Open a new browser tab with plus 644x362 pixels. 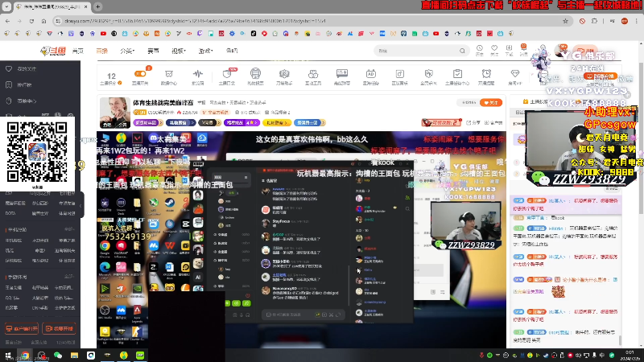pos(97,6)
